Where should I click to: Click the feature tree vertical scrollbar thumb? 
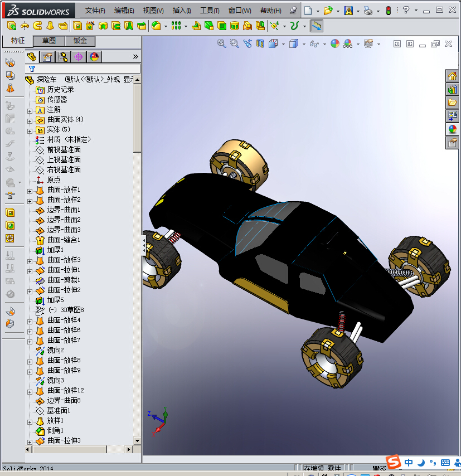click(137, 118)
